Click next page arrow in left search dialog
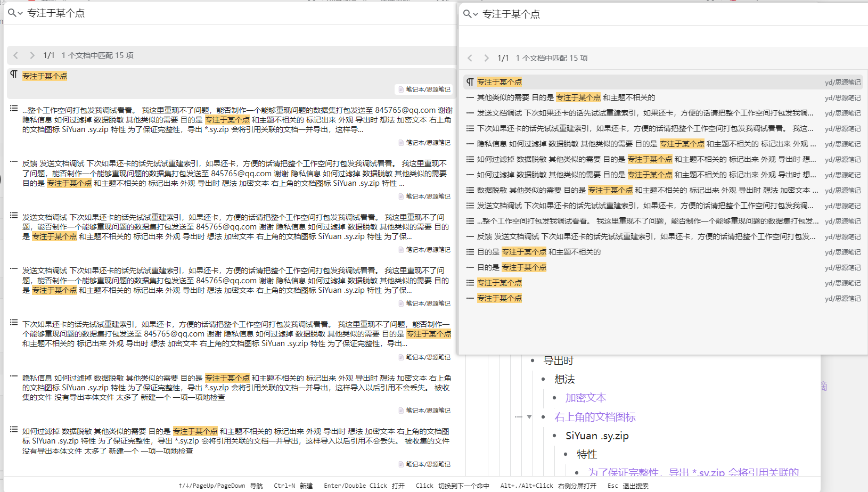The image size is (868, 492). coord(32,55)
